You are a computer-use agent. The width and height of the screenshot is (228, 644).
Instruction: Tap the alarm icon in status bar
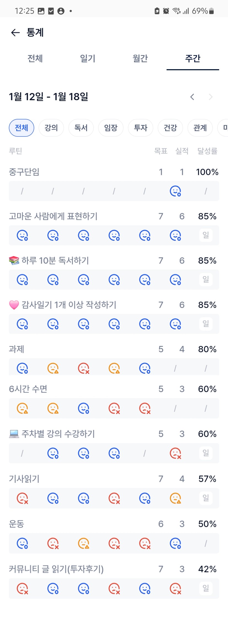166,11
